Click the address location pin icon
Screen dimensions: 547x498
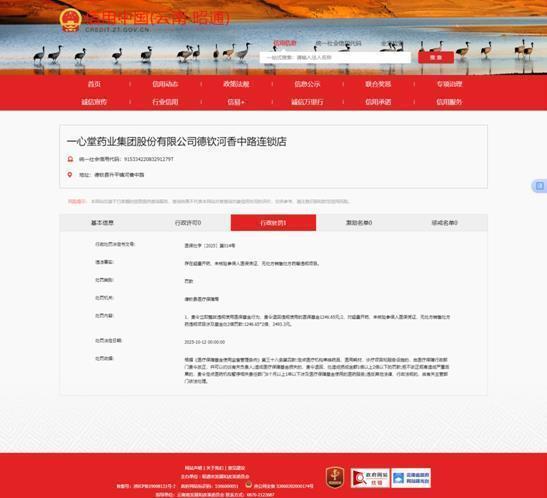pos(70,174)
